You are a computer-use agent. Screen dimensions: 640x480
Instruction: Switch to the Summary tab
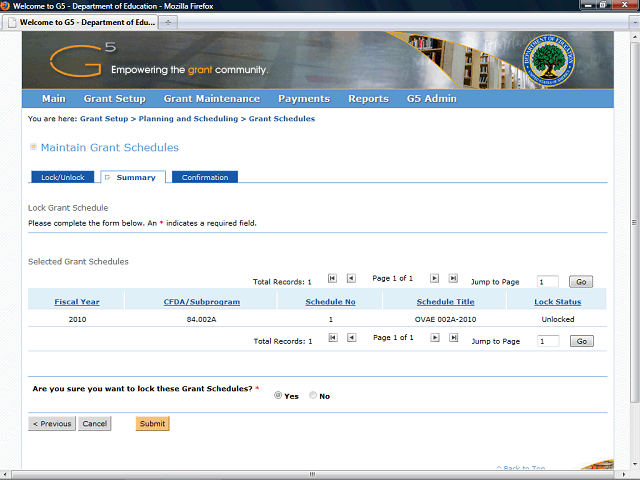tap(133, 177)
